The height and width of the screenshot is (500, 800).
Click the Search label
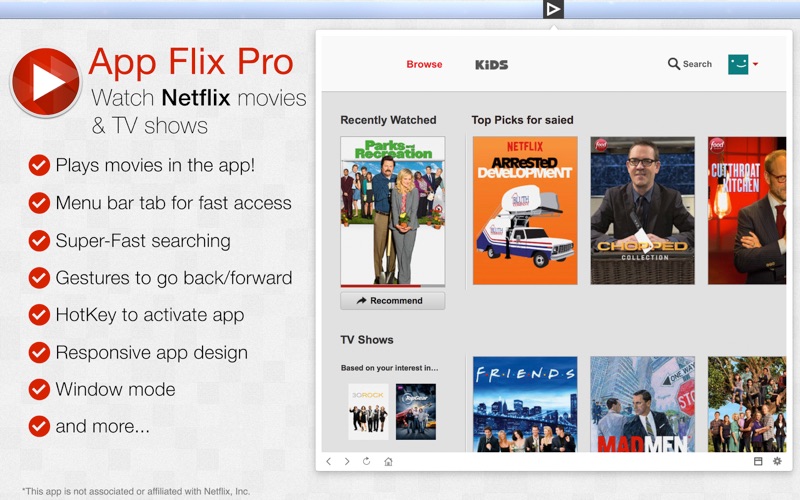click(697, 64)
